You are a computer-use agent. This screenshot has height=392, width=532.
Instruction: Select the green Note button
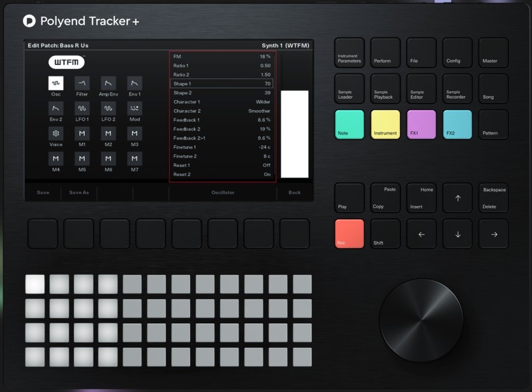pyautogui.click(x=350, y=125)
